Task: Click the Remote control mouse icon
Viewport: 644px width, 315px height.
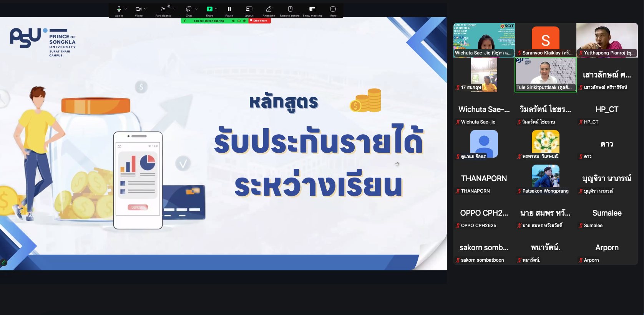Action: click(290, 9)
